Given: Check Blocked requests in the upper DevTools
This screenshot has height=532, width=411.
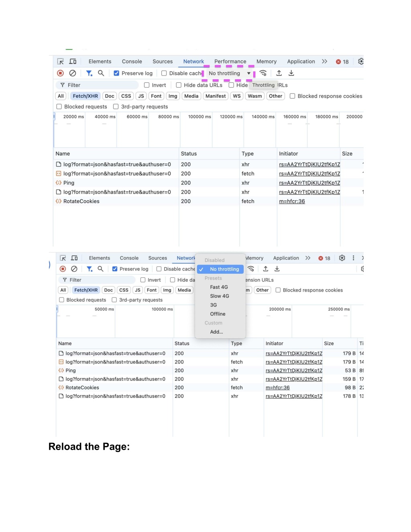Looking at the screenshot, I should (x=59, y=107).
